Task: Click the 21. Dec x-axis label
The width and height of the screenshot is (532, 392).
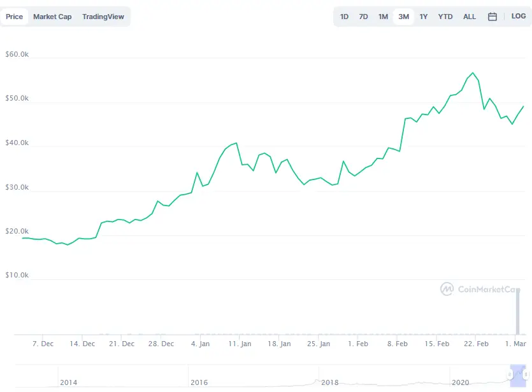Action: [122, 344]
